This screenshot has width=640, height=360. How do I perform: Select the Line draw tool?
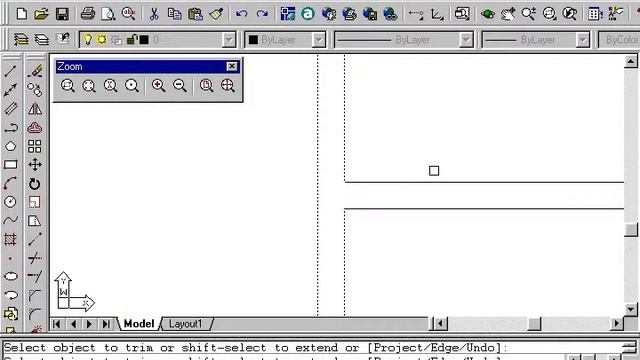tap(11, 71)
